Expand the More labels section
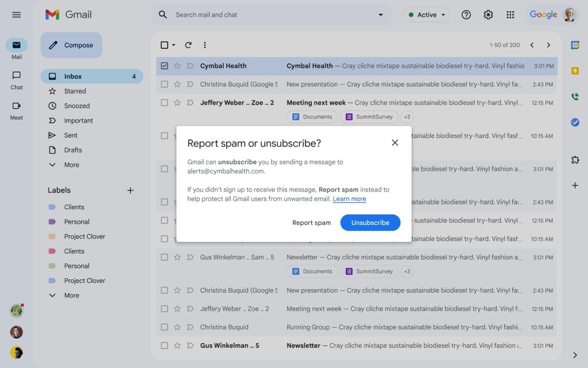Image resolution: width=588 pixels, height=368 pixels. (71, 295)
